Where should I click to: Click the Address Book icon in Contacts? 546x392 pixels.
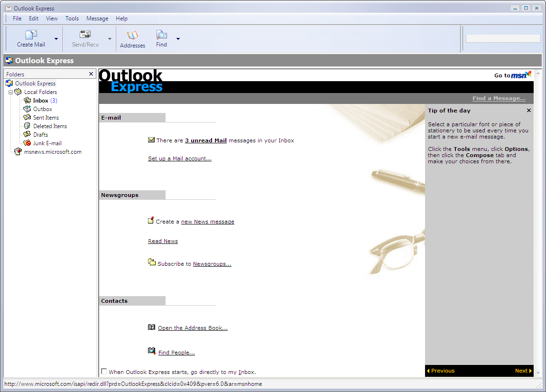[151, 327]
